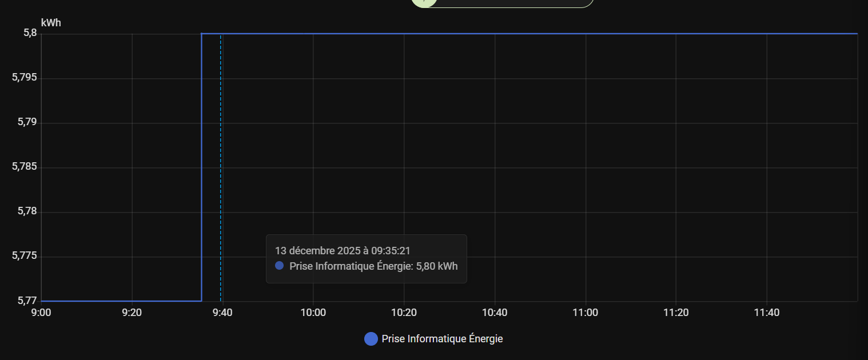The height and width of the screenshot is (360, 868).
Task: Click the blue dot inside the tooltip
Action: [280, 265]
